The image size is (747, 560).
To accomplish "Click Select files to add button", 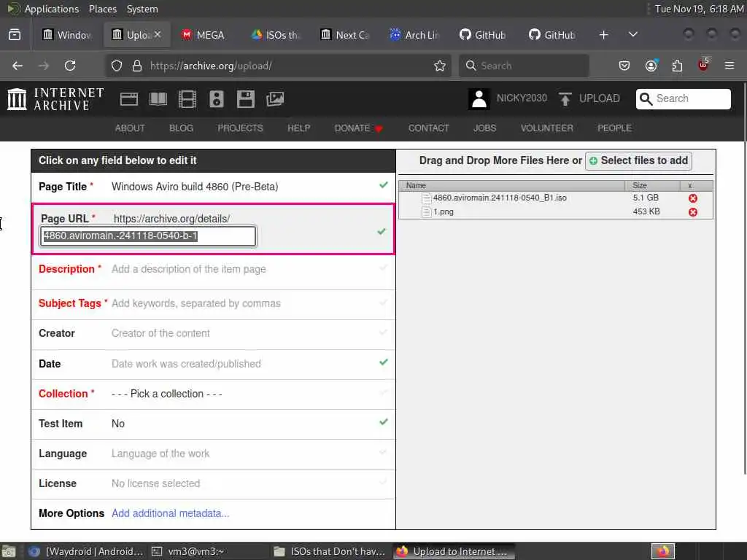I will [638, 160].
